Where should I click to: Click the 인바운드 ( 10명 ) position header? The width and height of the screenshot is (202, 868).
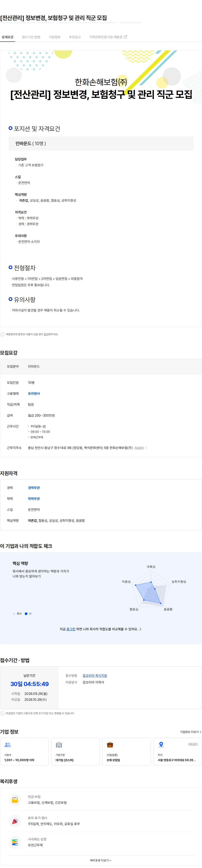click(x=101, y=143)
